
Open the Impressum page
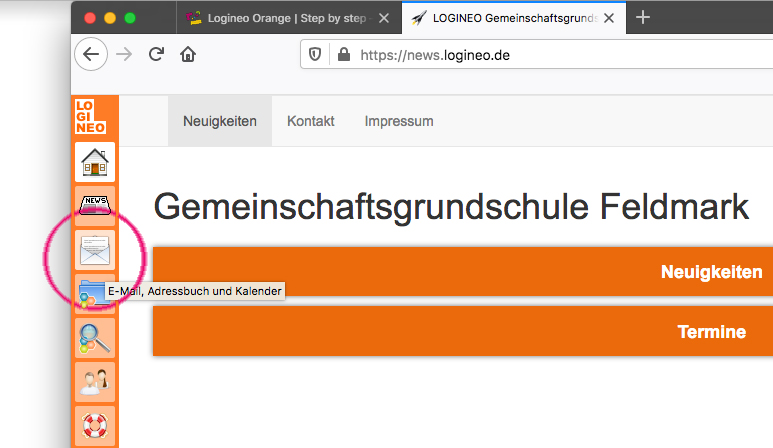click(399, 121)
